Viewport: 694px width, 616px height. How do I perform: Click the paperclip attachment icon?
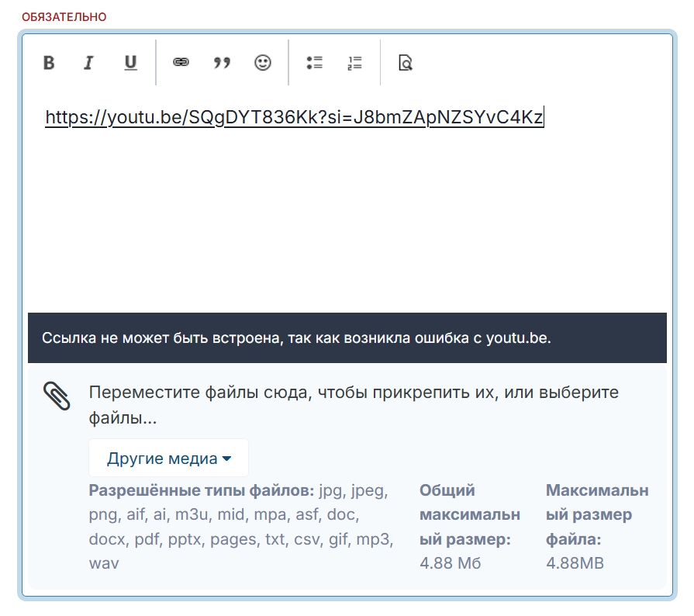(57, 396)
